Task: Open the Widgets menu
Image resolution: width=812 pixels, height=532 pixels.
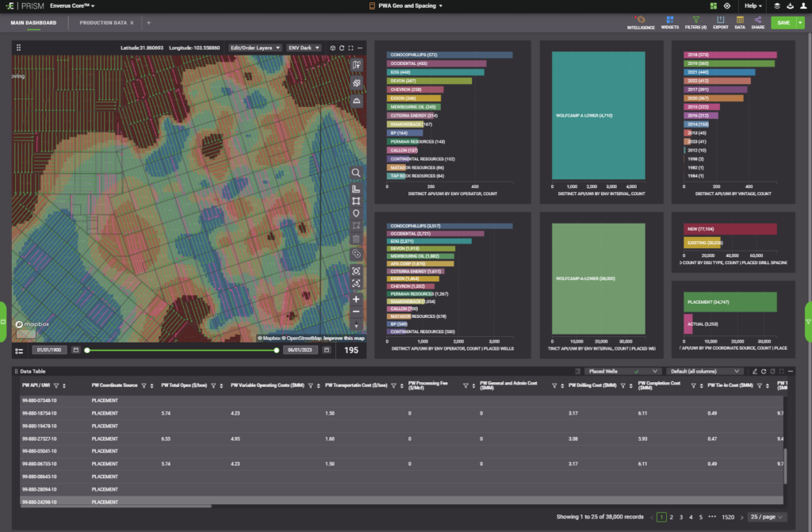Action: [669, 21]
